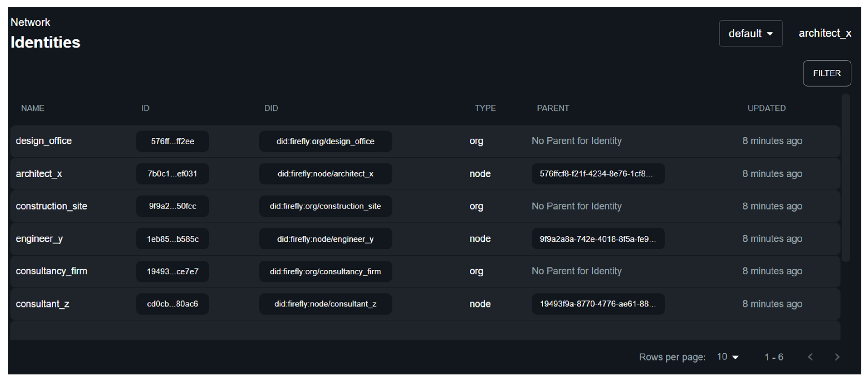Expand the rows per page selector
This screenshot has height=381, width=868.
click(728, 357)
